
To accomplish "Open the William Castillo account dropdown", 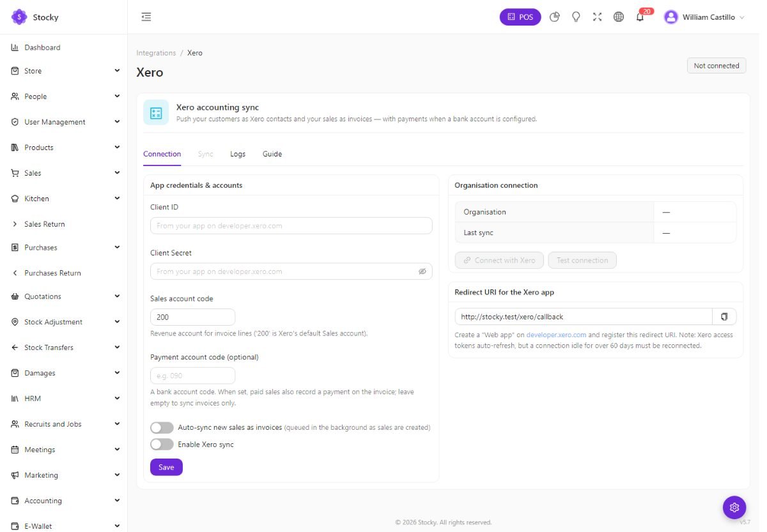I will click(x=704, y=17).
